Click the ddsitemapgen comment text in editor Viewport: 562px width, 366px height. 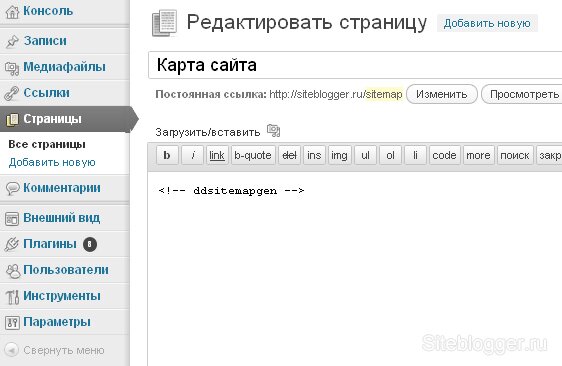click(x=231, y=190)
